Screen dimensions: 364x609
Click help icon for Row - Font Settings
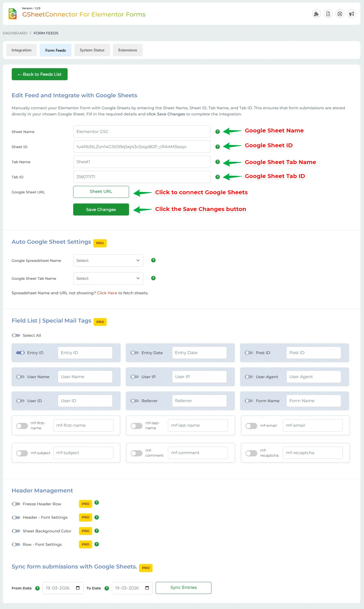click(97, 544)
